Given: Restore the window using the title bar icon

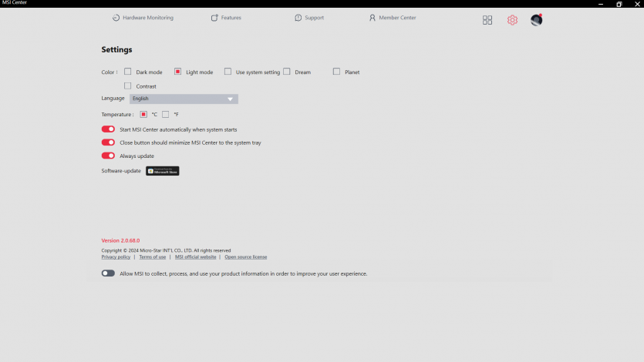Looking at the screenshot, I should tap(619, 4).
